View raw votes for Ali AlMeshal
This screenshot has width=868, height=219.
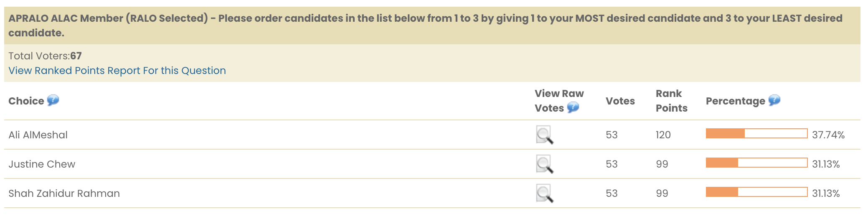(x=545, y=135)
